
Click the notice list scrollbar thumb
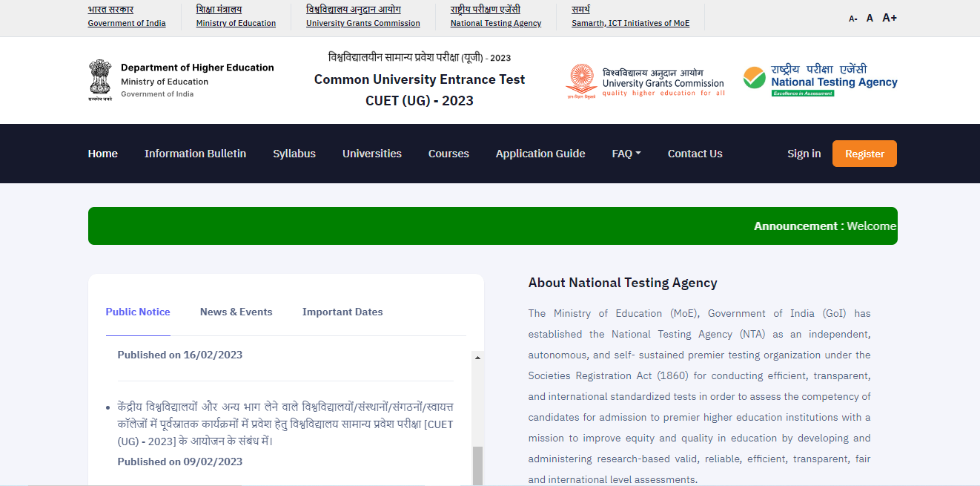[478, 466]
